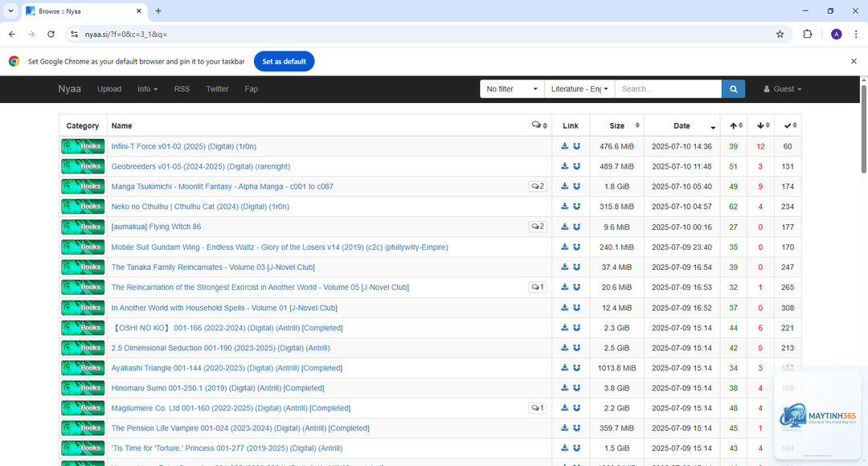Open magnet link for Strongest Exorcist Volume 05
Viewport: 868px width, 466px height.
pos(577,288)
